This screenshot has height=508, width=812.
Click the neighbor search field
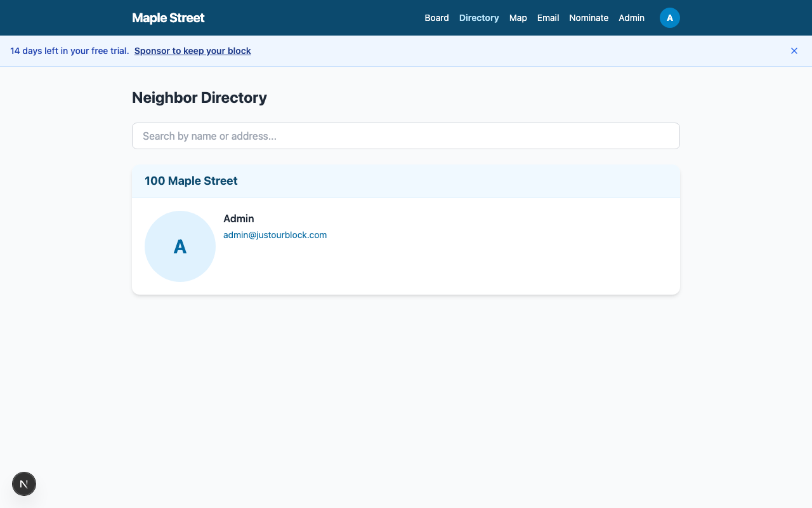406,136
